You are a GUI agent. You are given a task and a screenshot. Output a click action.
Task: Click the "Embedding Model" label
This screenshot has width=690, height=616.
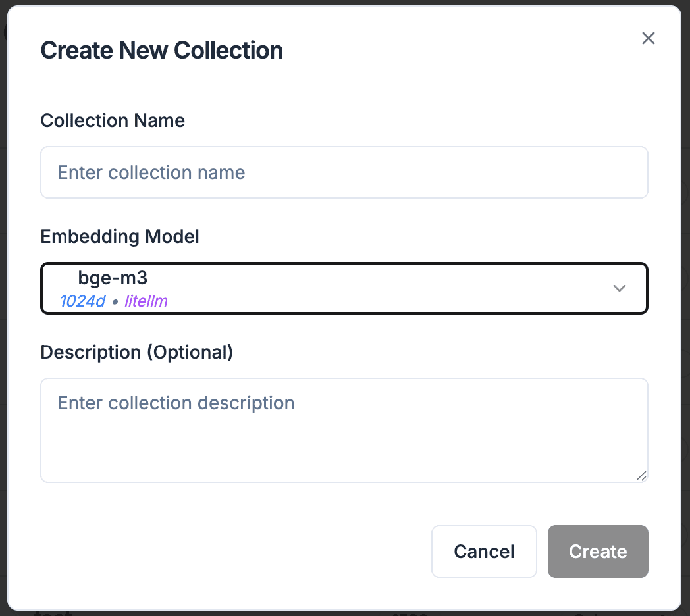120,236
